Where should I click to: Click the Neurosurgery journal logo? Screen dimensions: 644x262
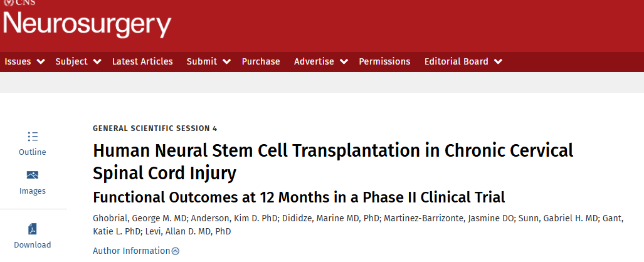[87, 24]
